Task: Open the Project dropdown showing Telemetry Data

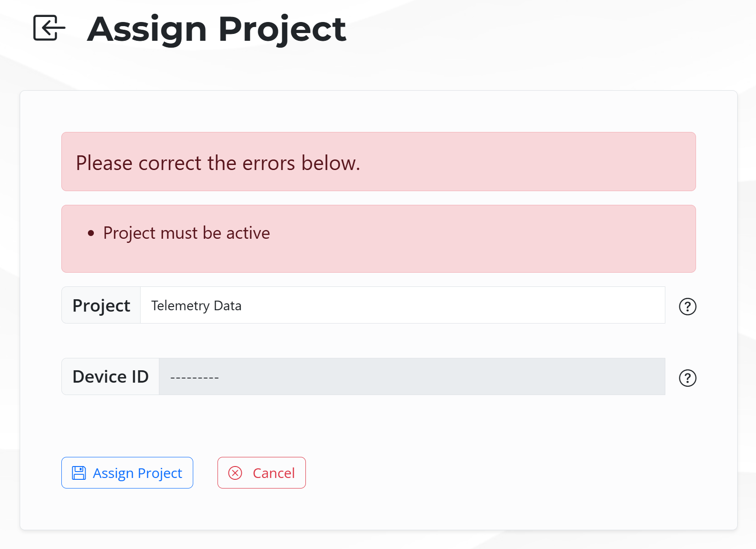Action: [402, 305]
